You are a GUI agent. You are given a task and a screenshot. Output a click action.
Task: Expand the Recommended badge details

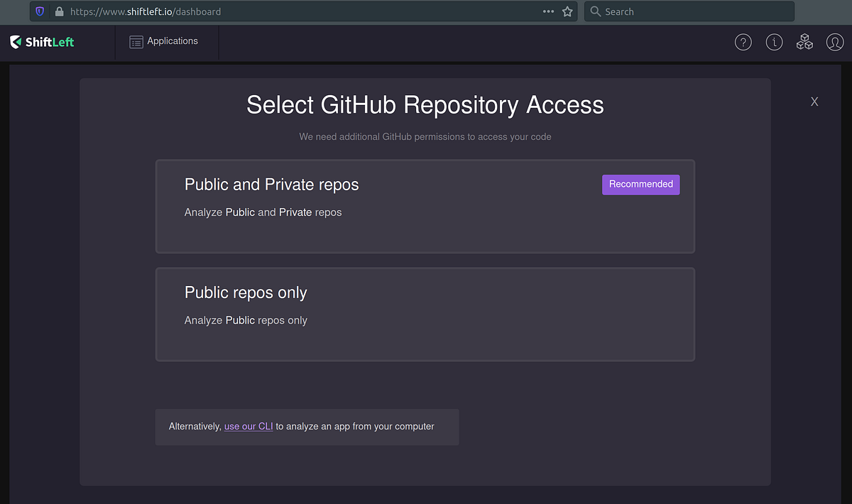pyautogui.click(x=640, y=184)
